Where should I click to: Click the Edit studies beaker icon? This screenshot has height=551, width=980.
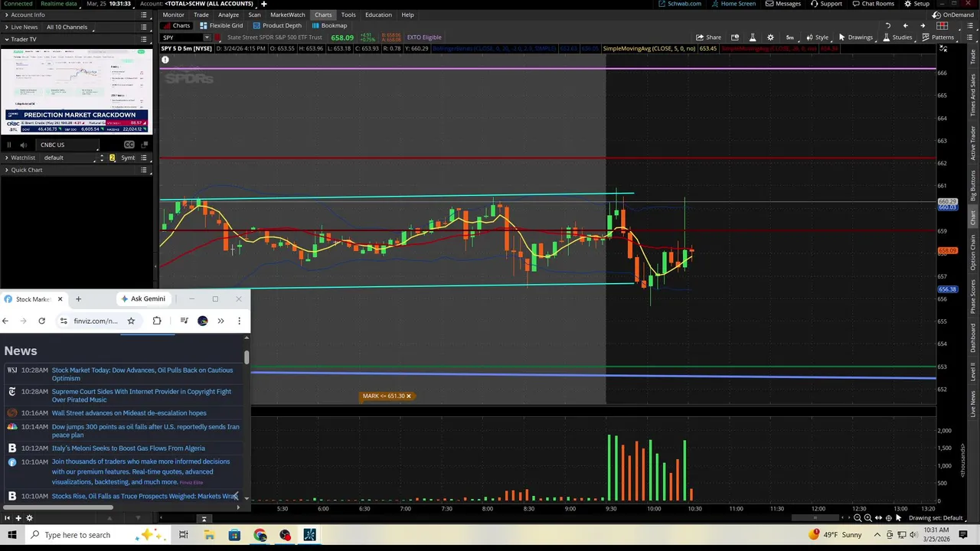[x=753, y=37]
